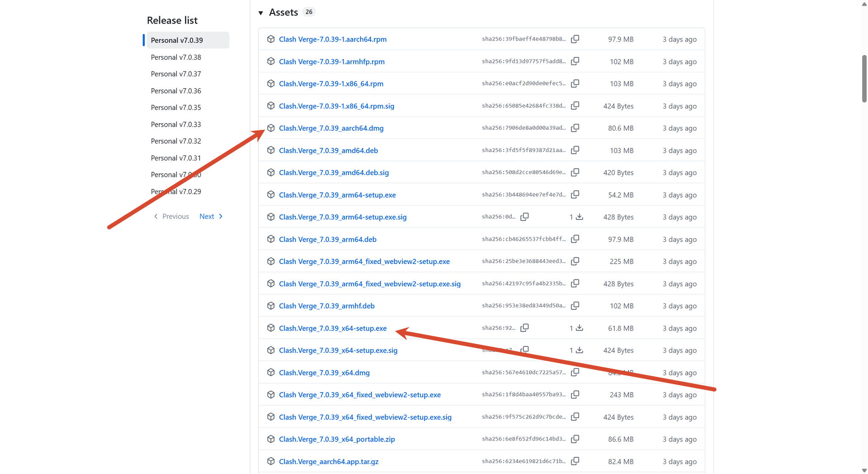Click the scrollbar up arrow
The height and width of the screenshot is (474, 868).
[x=864, y=4]
